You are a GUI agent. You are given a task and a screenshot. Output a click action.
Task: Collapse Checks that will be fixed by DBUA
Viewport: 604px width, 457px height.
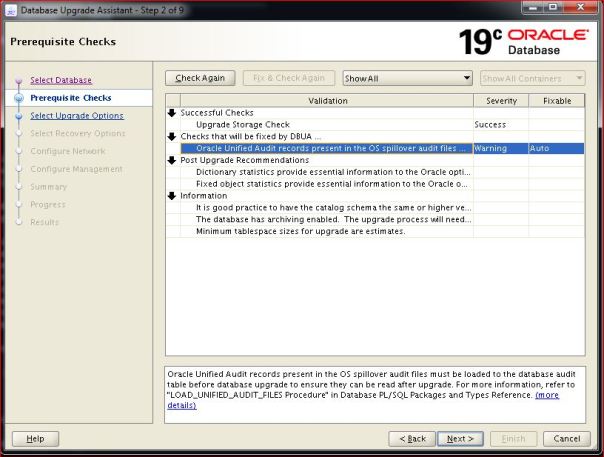point(172,136)
